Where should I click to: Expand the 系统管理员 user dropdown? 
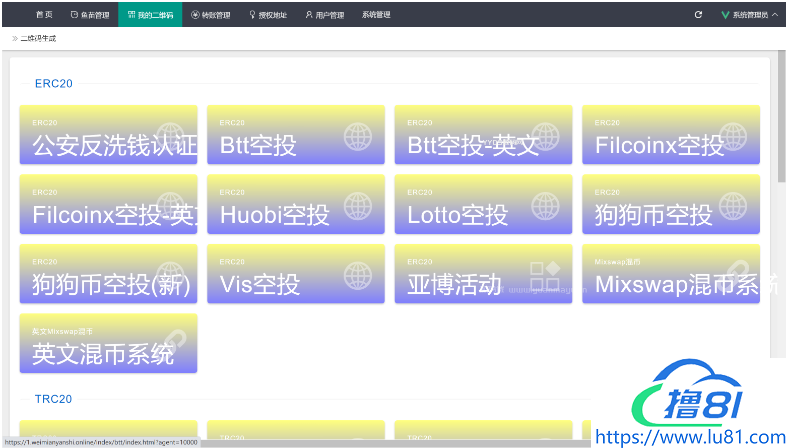pos(750,15)
